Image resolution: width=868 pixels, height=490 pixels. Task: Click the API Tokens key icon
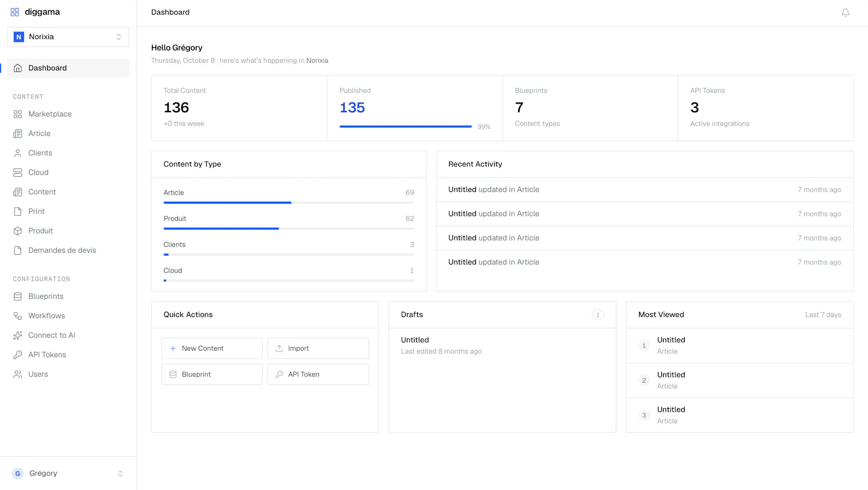[18, 355]
